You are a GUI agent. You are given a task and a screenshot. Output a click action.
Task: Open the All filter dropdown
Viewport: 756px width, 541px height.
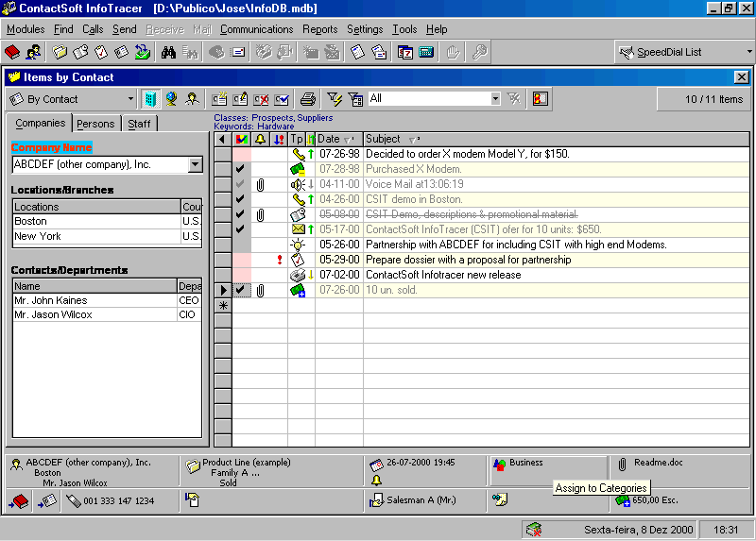point(495,99)
